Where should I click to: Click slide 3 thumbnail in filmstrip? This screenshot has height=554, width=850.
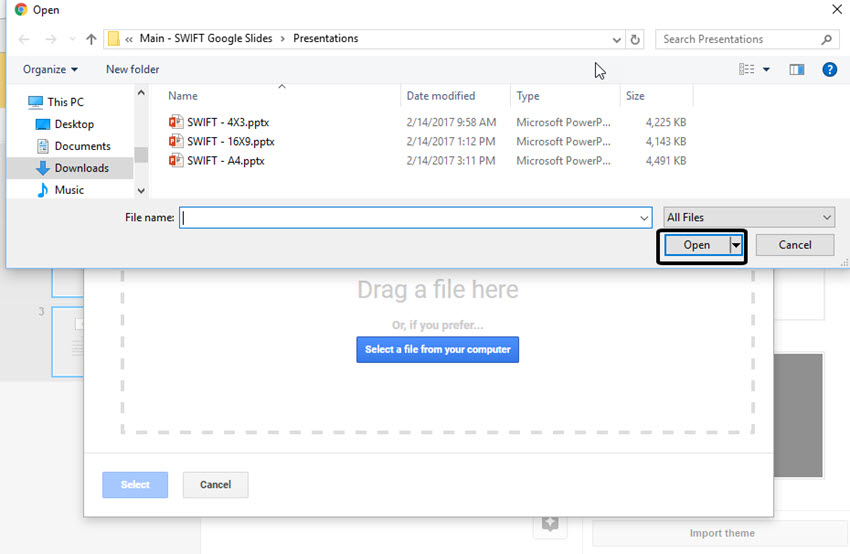pos(68,342)
